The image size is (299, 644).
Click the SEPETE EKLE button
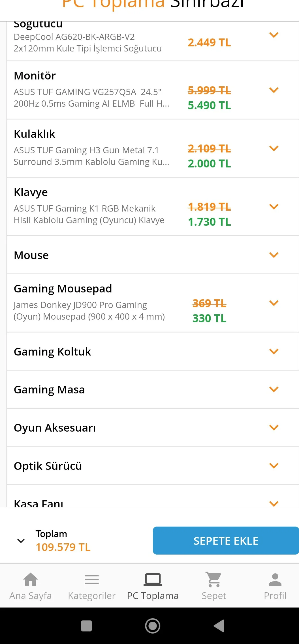pyautogui.click(x=226, y=541)
